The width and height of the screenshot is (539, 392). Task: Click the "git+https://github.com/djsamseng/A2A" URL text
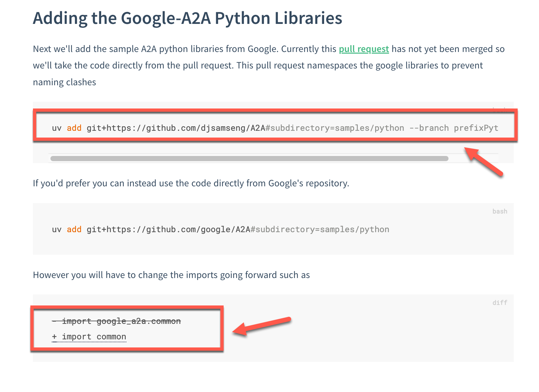coord(176,128)
